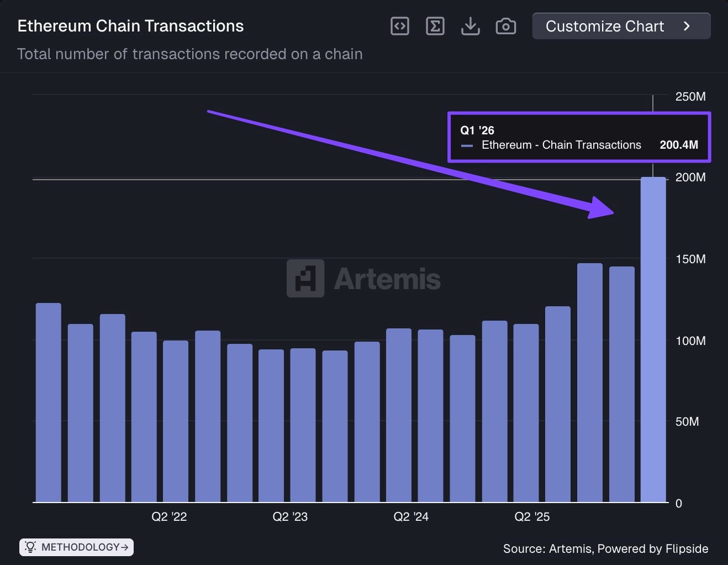Click the Source: Artemis attribution link
Image resolution: width=728 pixels, height=565 pixels.
pos(547,548)
